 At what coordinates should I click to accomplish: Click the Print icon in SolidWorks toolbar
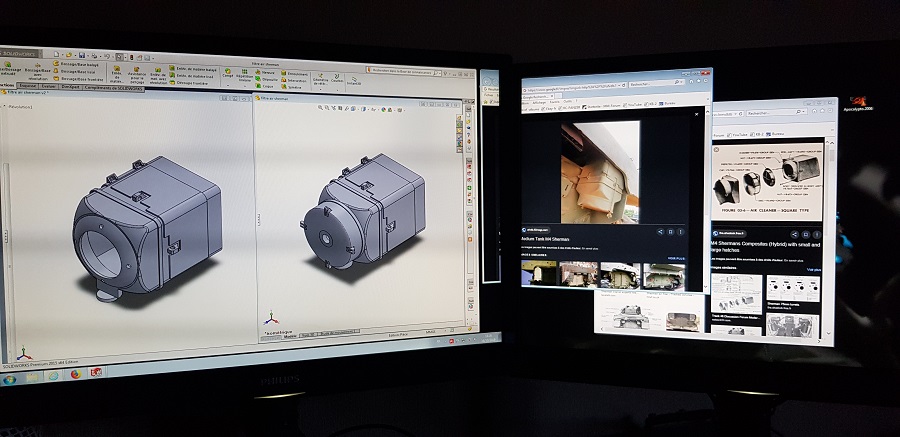[x=94, y=56]
